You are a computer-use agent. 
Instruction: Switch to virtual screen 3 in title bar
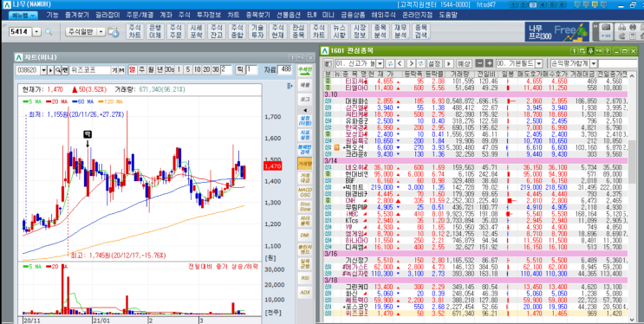pos(532,5)
